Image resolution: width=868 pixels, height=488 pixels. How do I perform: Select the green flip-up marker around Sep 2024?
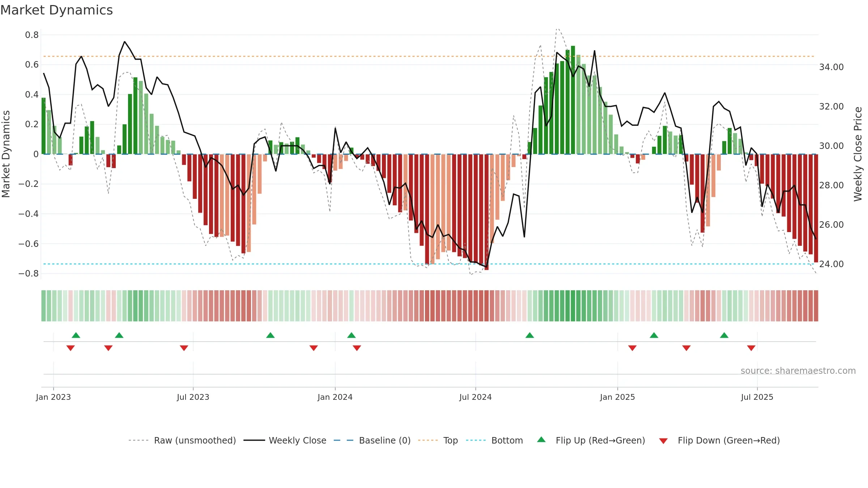530,335
